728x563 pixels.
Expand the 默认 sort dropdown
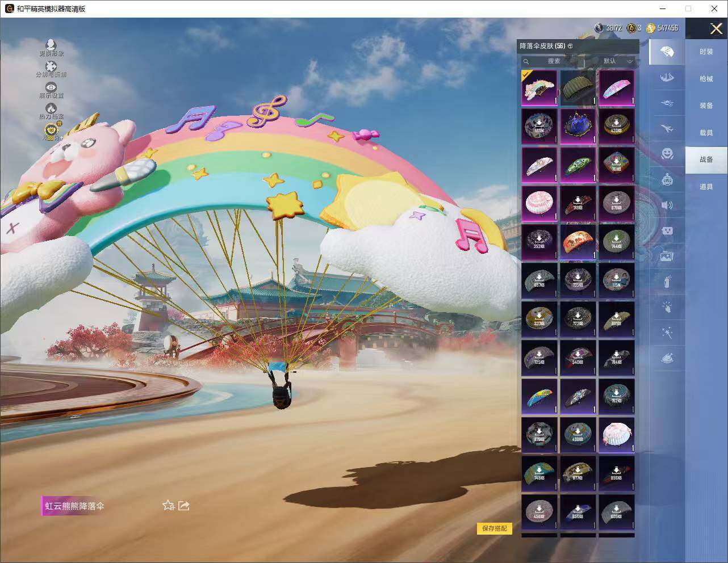pos(617,61)
